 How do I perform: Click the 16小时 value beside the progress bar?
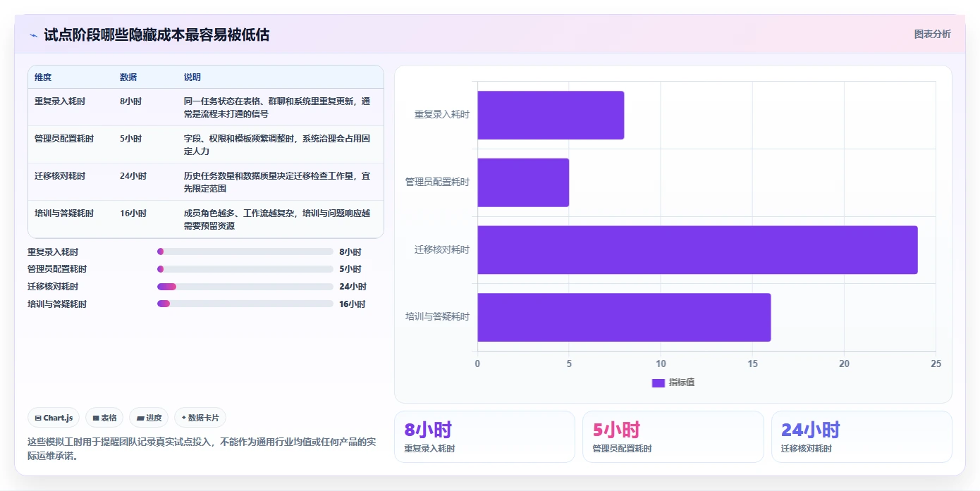[353, 304]
